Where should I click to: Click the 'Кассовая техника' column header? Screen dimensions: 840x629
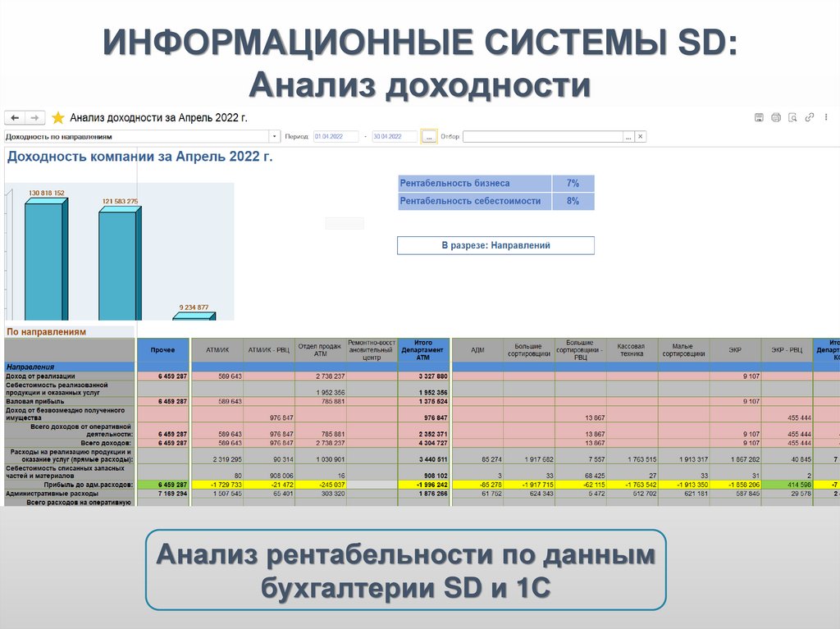coord(632,350)
